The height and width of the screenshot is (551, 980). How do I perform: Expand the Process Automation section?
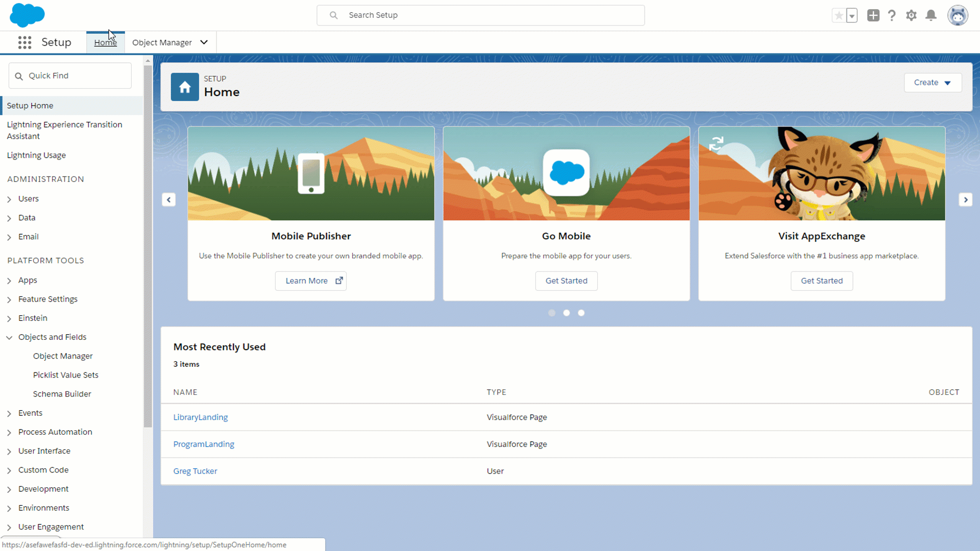[9, 432]
